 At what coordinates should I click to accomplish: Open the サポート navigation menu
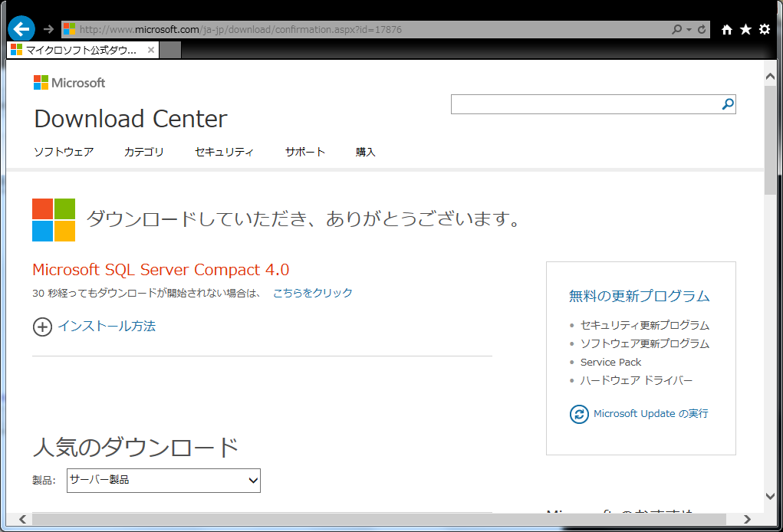point(305,152)
